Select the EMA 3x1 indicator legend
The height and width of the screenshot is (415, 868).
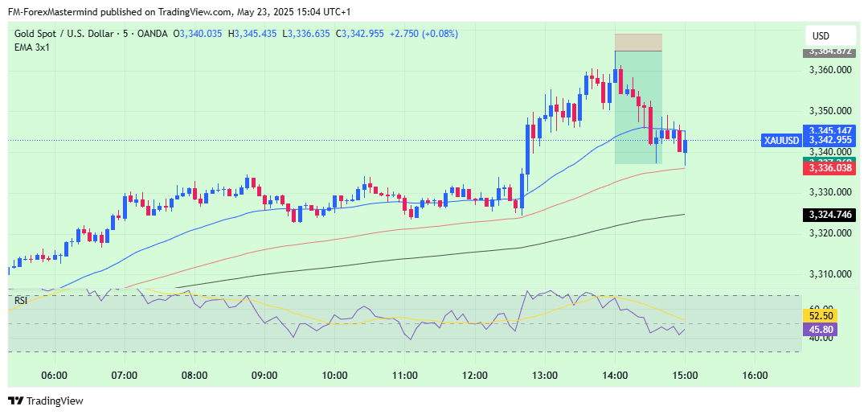point(31,47)
